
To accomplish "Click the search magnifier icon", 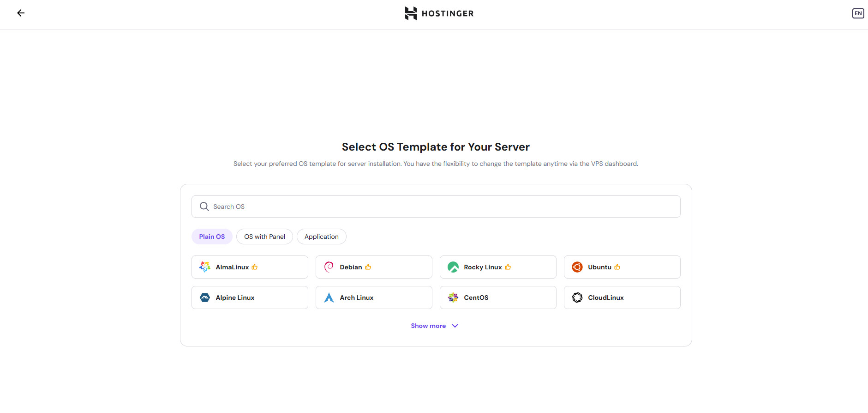I will 204,206.
